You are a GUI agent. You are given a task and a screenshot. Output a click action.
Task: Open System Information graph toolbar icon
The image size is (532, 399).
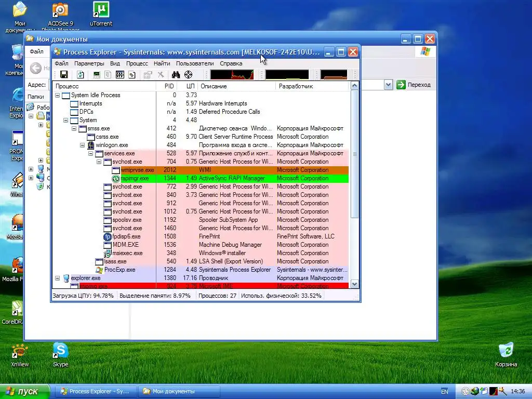click(97, 75)
